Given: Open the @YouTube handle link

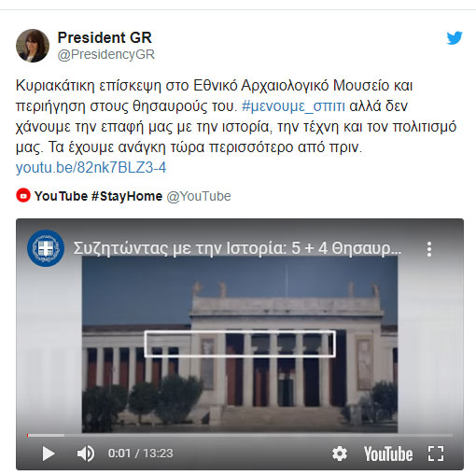Looking at the screenshot, I should point(199,196).
